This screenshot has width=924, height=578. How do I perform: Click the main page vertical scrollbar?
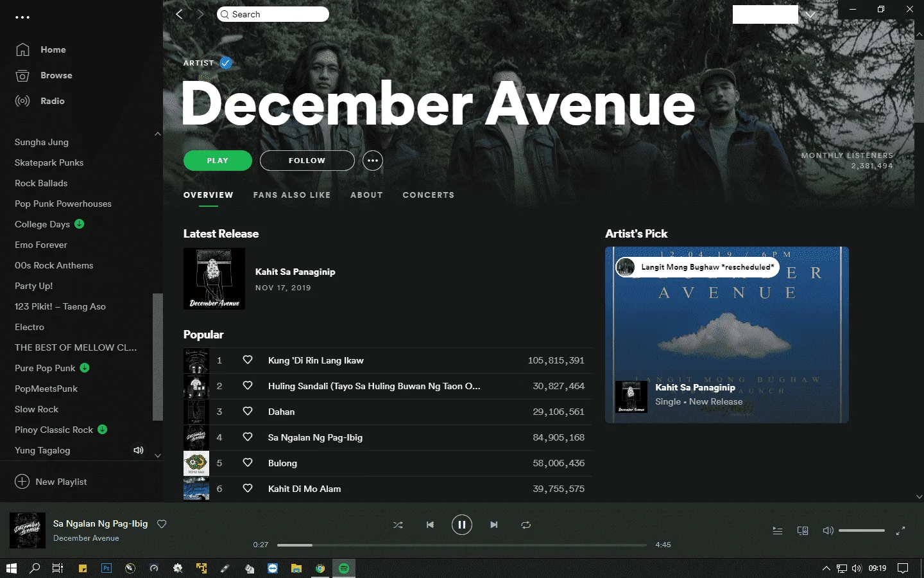point(919,80)
